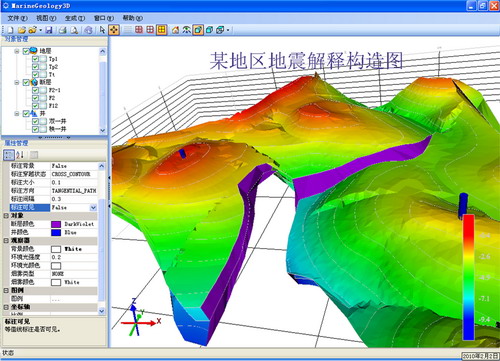Click the save floppy disk icon
Image resolution: width=500 pixels, height=361 pixels.
coord(49,30)
